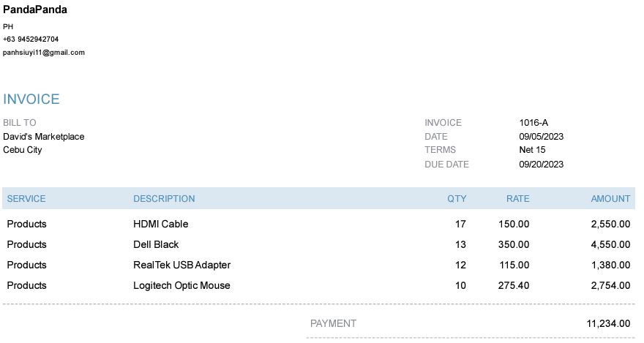Click the INVOICE heading
The image size is (644, 343).
pos(31,99)
